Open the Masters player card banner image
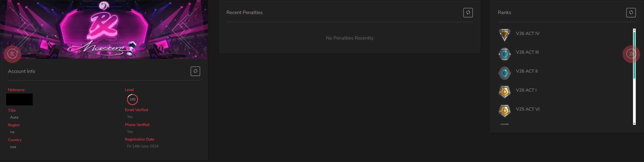Viewport: 644px width, 162px height. [x=104, y=29]
